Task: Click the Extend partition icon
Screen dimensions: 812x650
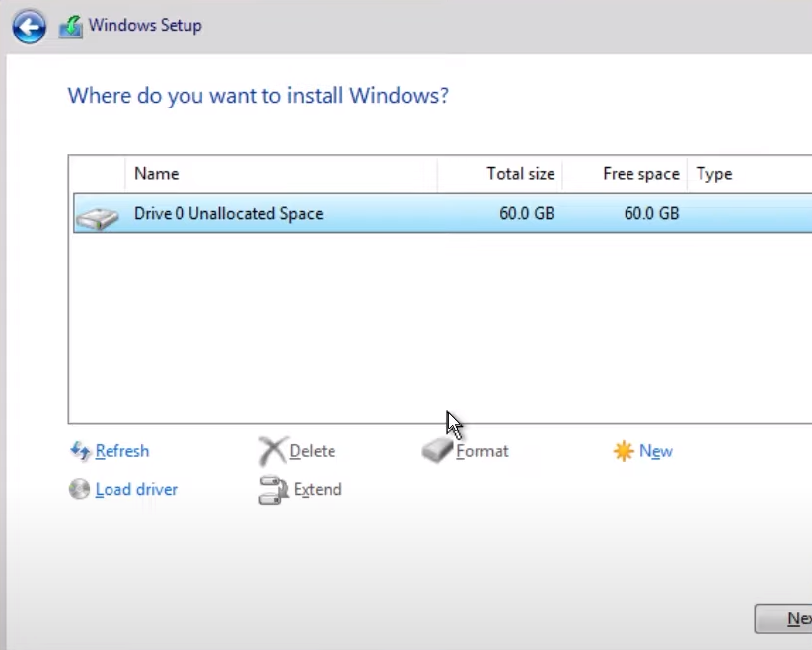Action: point(273,490)
